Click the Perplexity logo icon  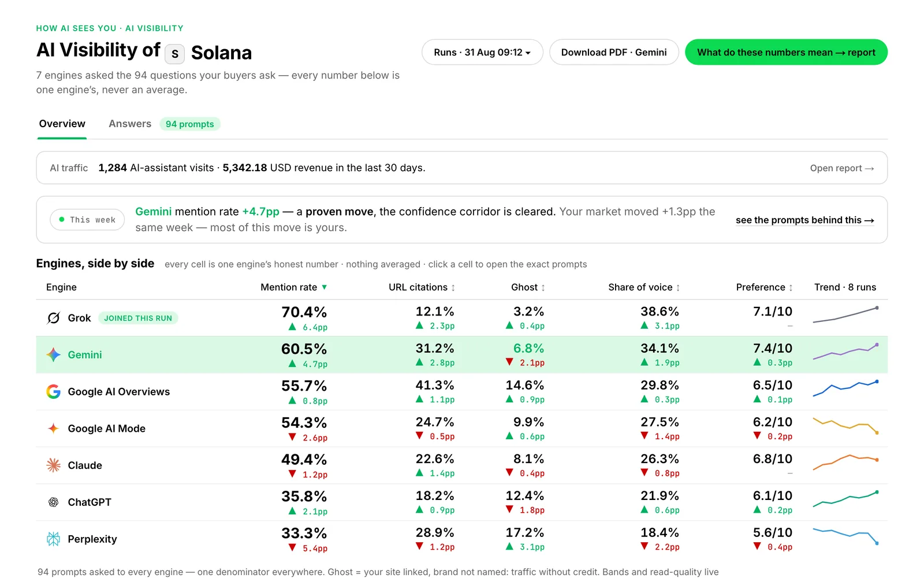pos(54,539)
